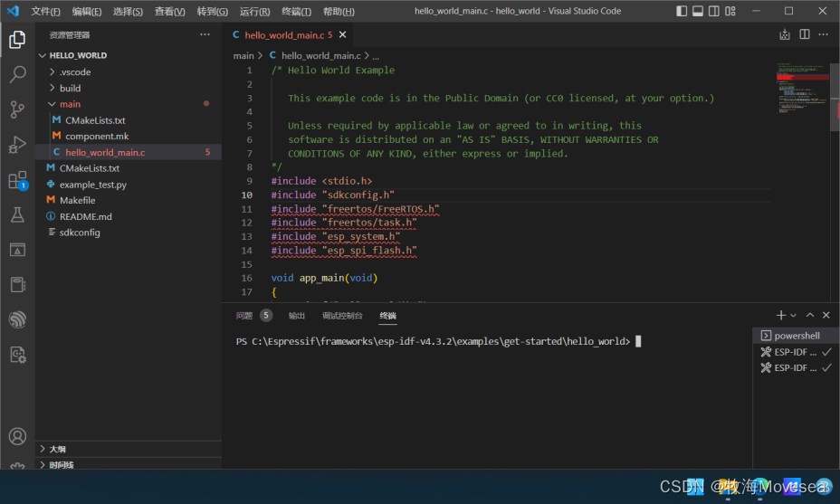Image resolution: width=840 pixels, height=504 pixels.
Task: Open the 运行(R) menu
Action: click(254, 11)
